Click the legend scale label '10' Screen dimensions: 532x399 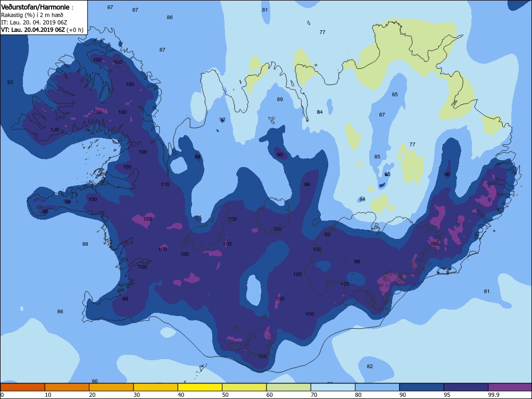pos(48,395)
